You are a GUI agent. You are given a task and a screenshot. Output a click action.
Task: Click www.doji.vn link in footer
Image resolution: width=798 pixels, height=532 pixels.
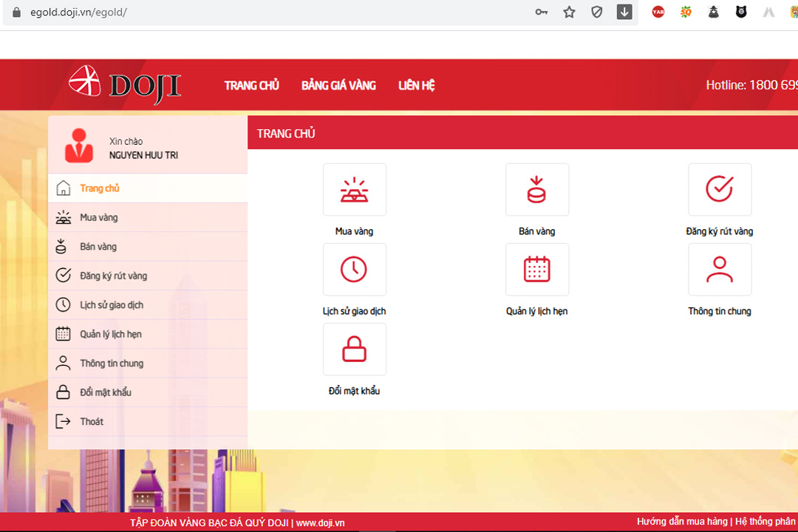[320, 523]
